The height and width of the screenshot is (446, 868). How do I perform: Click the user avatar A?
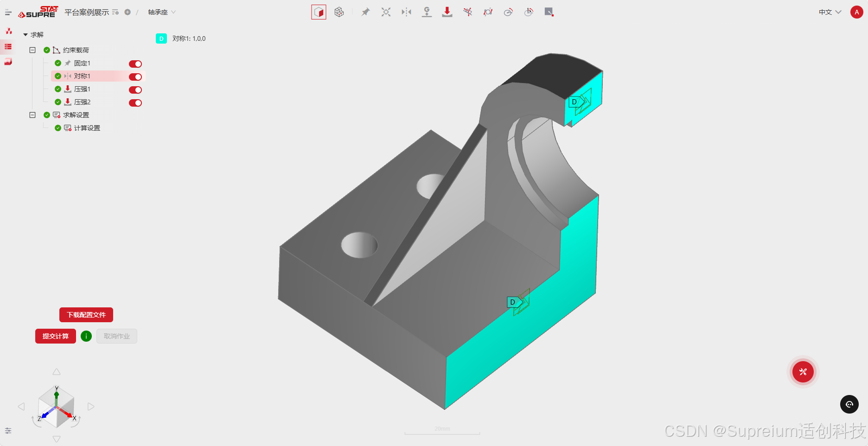pyautogui.click(x=856, y=12)
